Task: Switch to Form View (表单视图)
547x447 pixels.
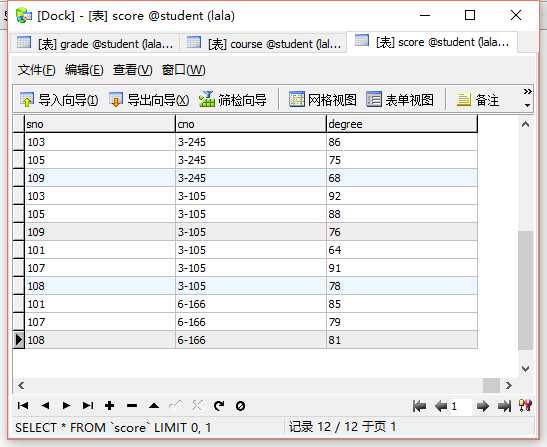Action: 400,100
